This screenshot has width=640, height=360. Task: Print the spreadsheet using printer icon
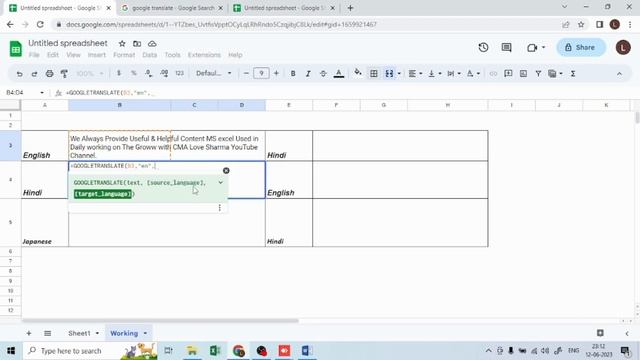tap(49, 73)
